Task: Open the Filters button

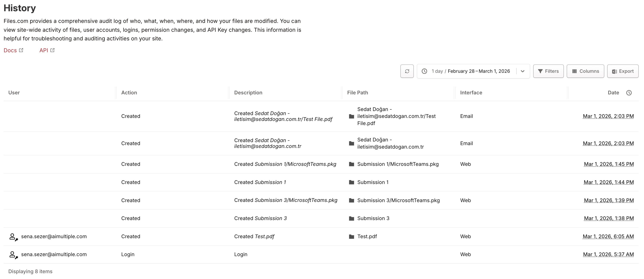Action: (548, 71)
